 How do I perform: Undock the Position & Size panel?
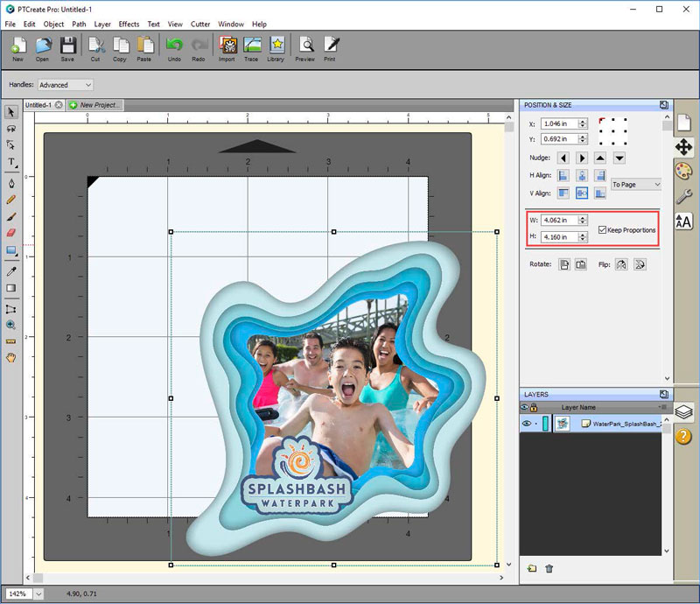pos(664,105)
